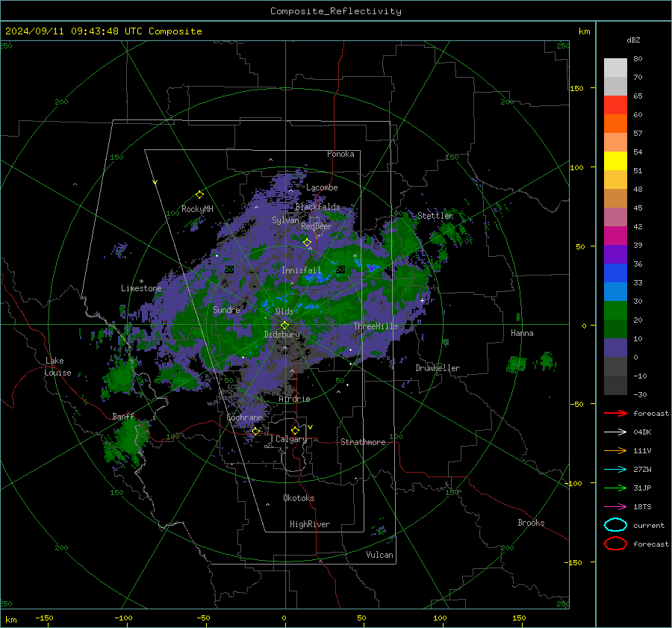Select the magenta 39–42 dBZ swatch
Viewport: 672px width, 628px height.
[615, 236]
